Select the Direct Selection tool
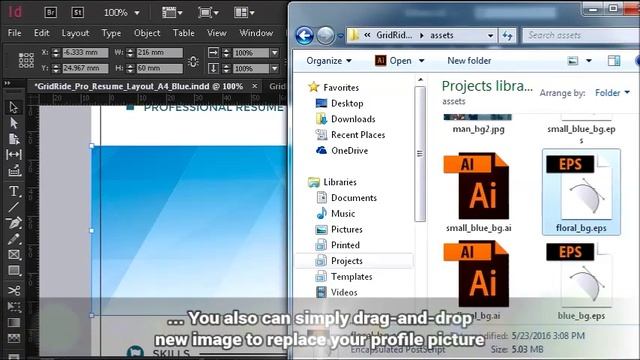 (x=13, y=123)
